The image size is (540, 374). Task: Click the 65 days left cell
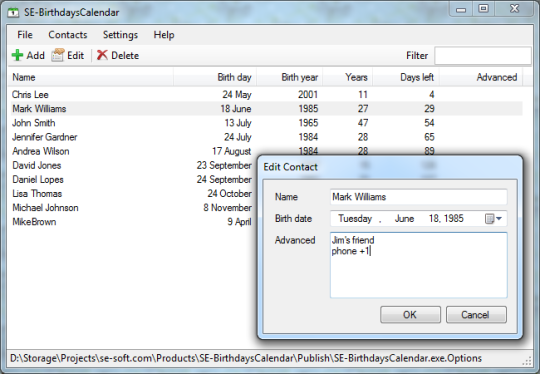[429, 137]
